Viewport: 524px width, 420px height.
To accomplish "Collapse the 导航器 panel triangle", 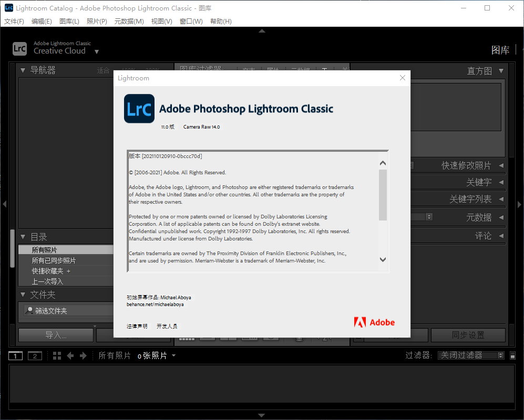I will point(23,70).
